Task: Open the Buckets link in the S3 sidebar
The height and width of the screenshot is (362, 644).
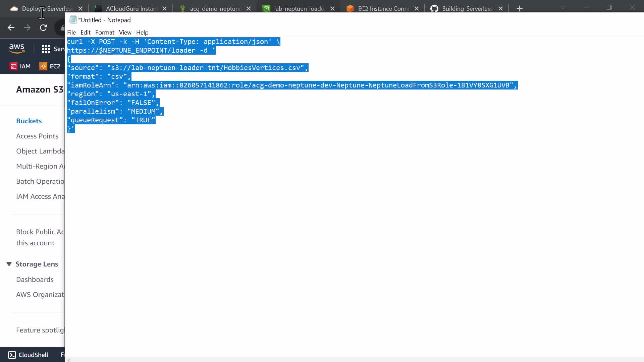Action: [29, 121]
